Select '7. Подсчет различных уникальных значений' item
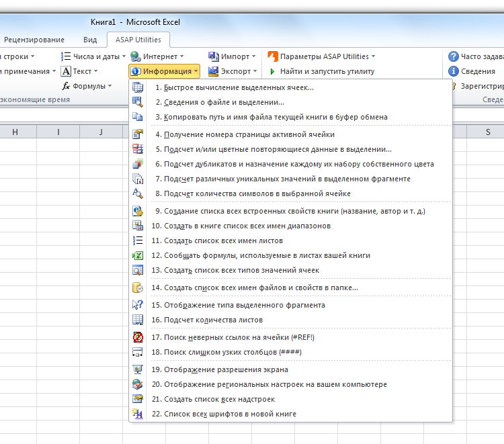This screenshot has height=444, width=504. coord(290,179)
